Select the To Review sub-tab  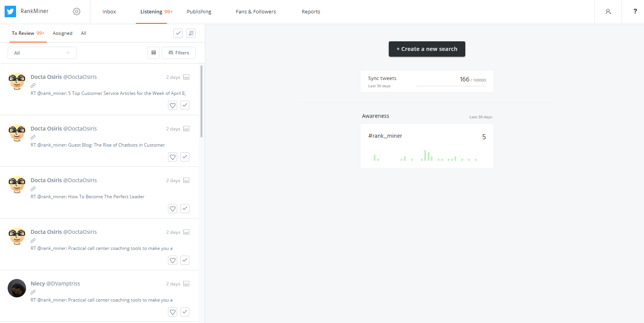point(28,33)
